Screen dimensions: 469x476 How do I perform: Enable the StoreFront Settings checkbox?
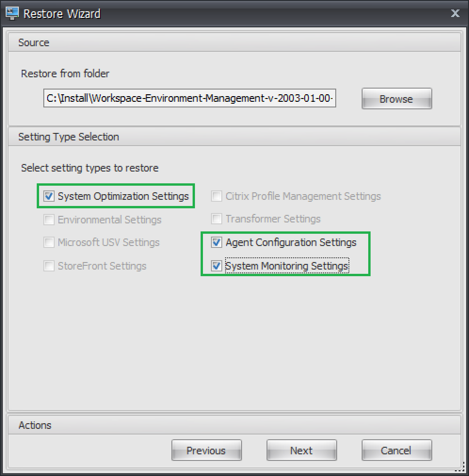pyautogui.click(x=49, y=266)
